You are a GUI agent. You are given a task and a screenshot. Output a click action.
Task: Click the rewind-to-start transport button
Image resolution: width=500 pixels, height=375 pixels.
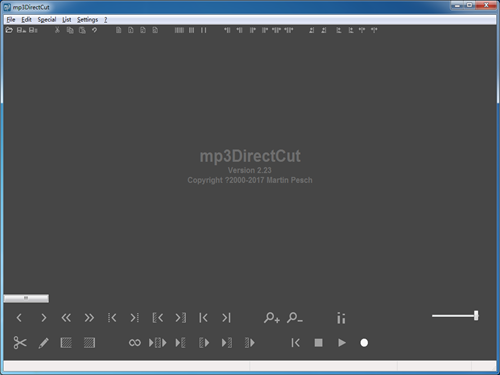click(x=295, y=343)
